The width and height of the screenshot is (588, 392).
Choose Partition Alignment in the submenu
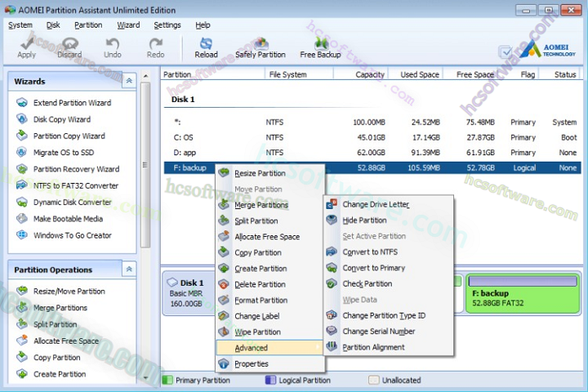pos(389,347)
